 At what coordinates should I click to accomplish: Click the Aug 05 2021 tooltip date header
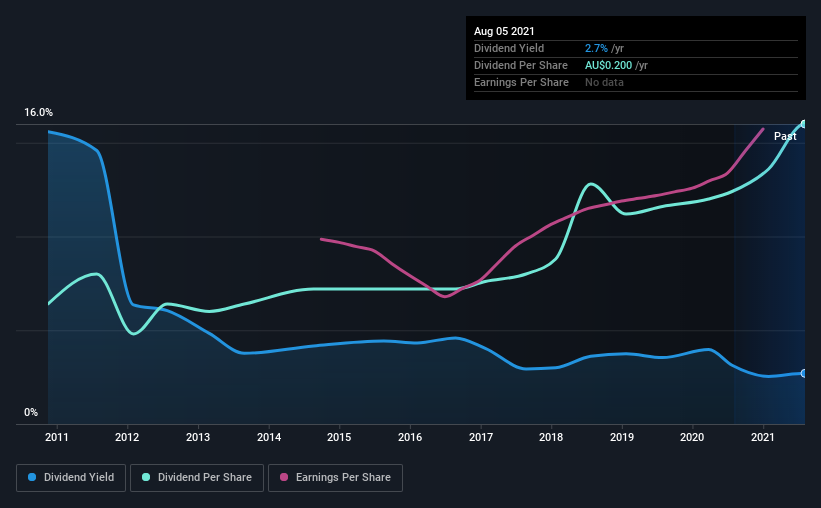click(504, 31)
